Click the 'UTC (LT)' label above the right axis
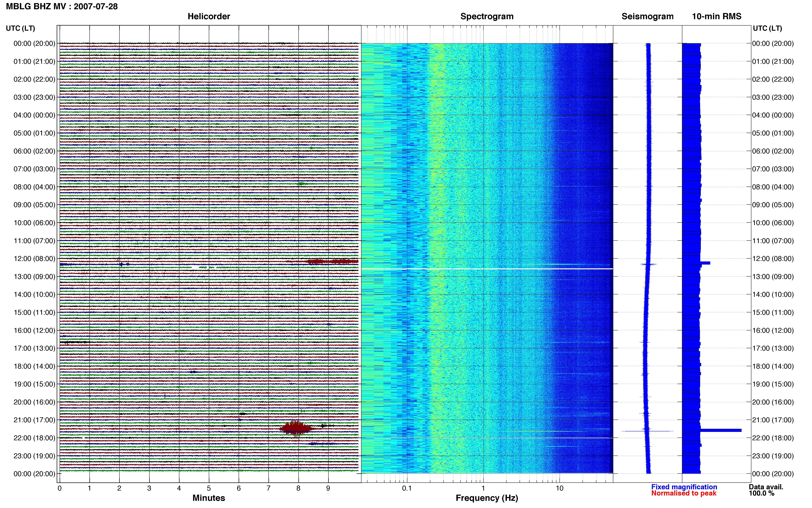 coord(767,28)
